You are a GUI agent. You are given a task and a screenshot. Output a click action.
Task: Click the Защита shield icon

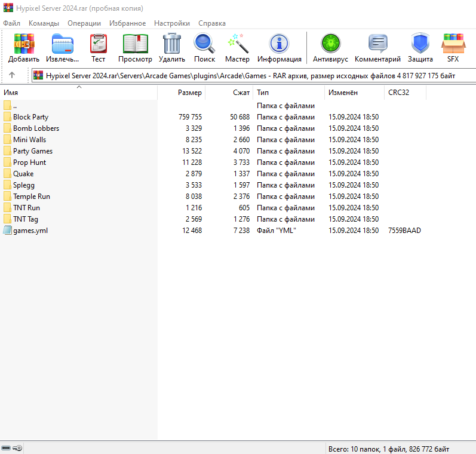tap(420, 44)
